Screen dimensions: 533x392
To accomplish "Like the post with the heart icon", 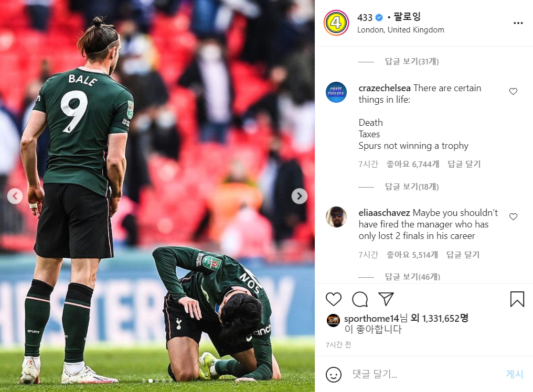I will click(334, 299).
